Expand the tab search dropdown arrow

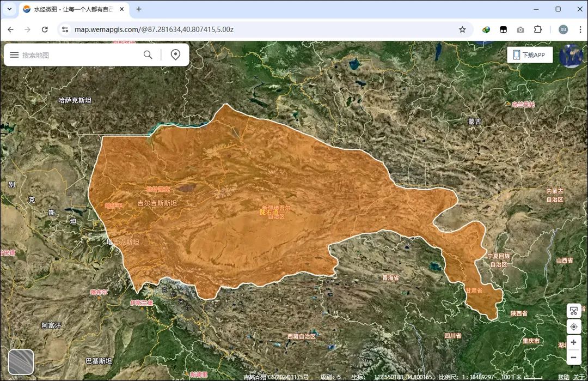pyautogui.click(x=9, y=9)
